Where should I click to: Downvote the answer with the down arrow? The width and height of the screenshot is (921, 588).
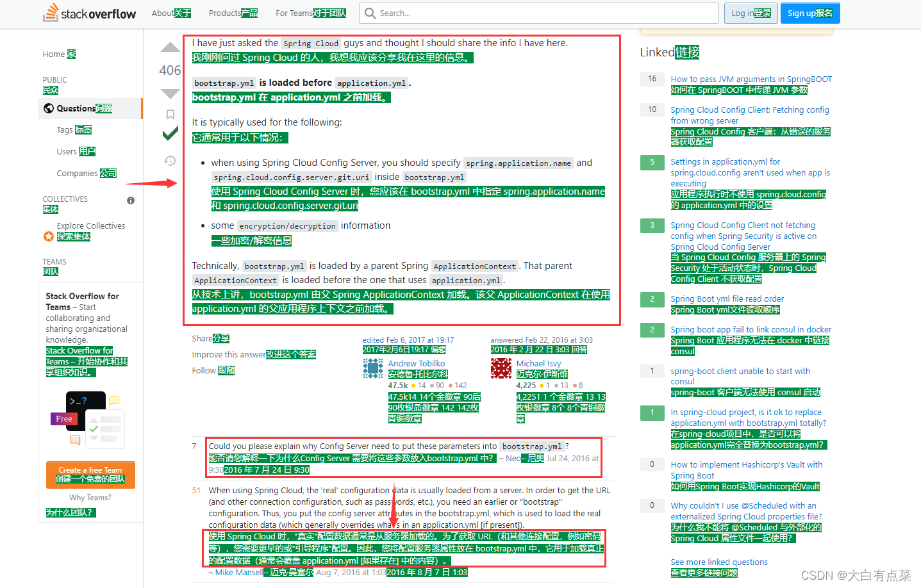click(x=170, y=94)
